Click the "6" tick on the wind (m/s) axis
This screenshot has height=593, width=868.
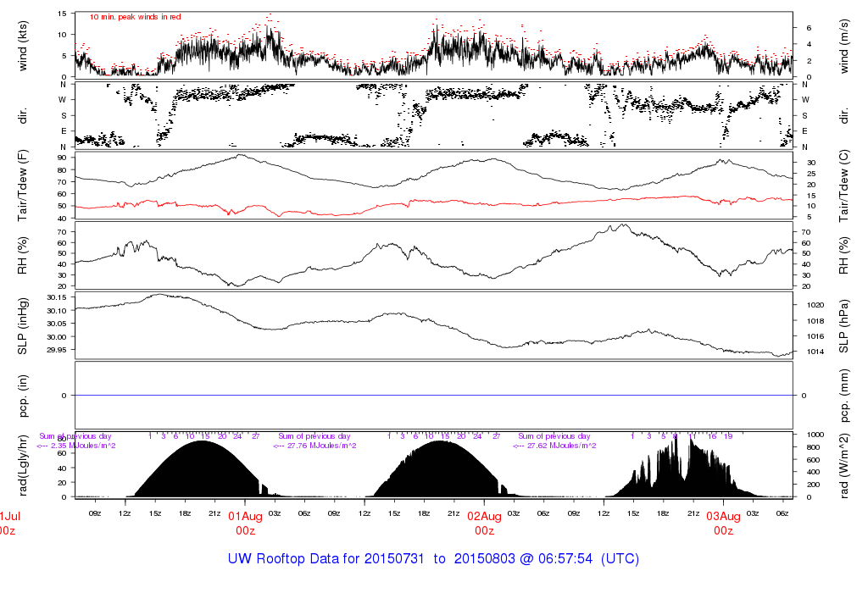[x=809, y=28]
